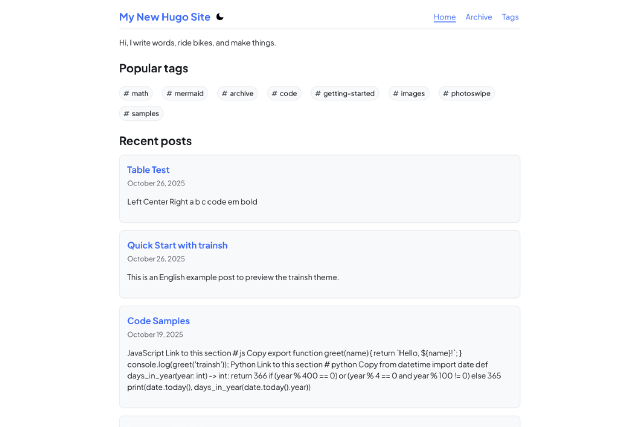Viewport: 640px width, 427px height.
Task: Open the Quick Start with trainsh post
Action: [x=177, y=245]
